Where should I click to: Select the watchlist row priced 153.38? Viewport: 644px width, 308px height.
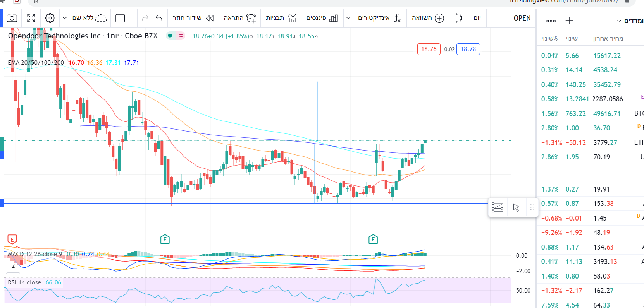pos(591,204)
